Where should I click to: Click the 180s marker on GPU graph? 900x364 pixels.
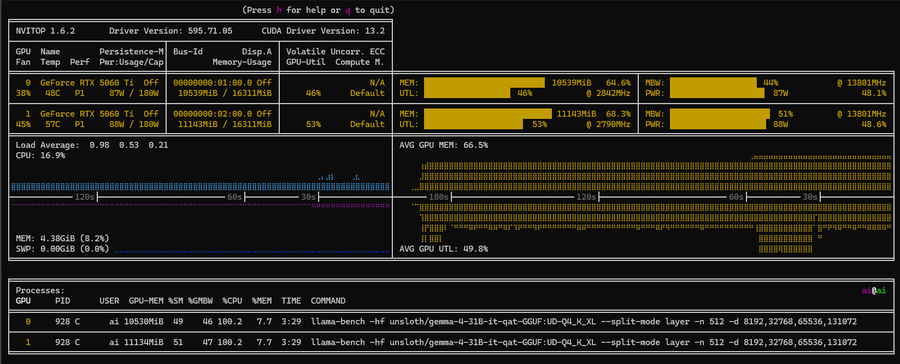click(439, 196)
